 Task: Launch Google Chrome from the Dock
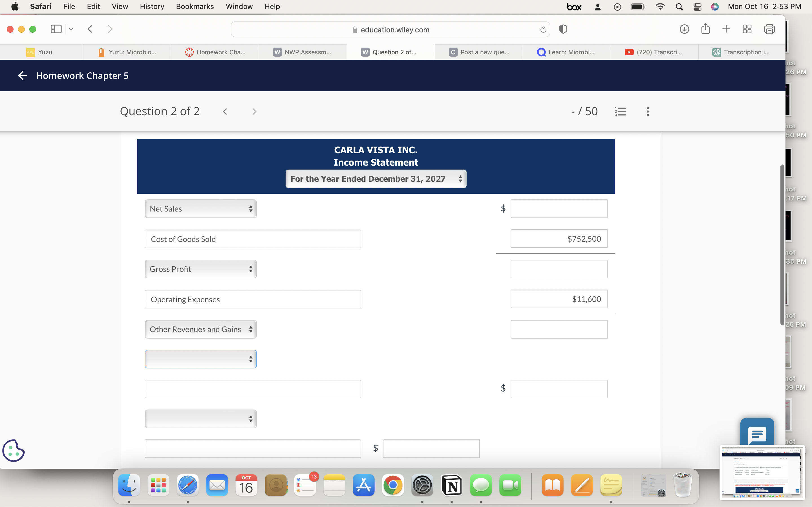(392, 485)
